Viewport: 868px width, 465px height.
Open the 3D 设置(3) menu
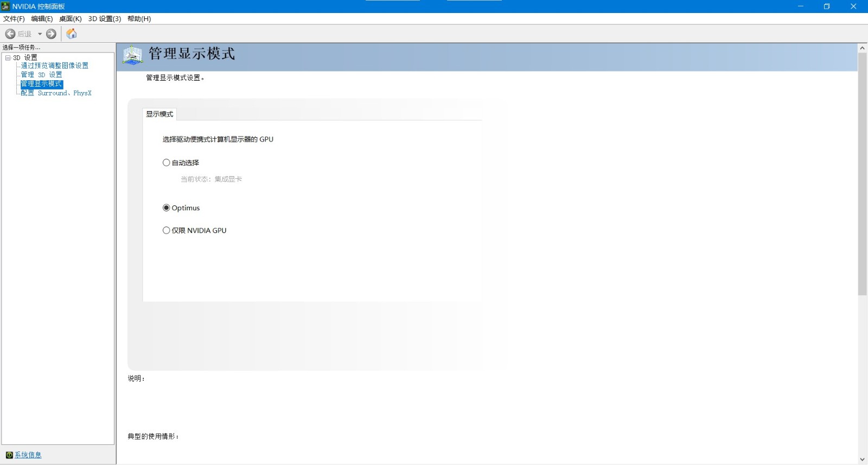tap(105, 19)
